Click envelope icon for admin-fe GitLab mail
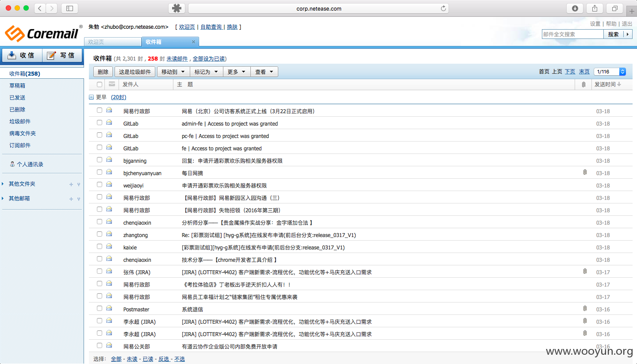This screenshot has width=637, height=364. click(x=109, y=123)
